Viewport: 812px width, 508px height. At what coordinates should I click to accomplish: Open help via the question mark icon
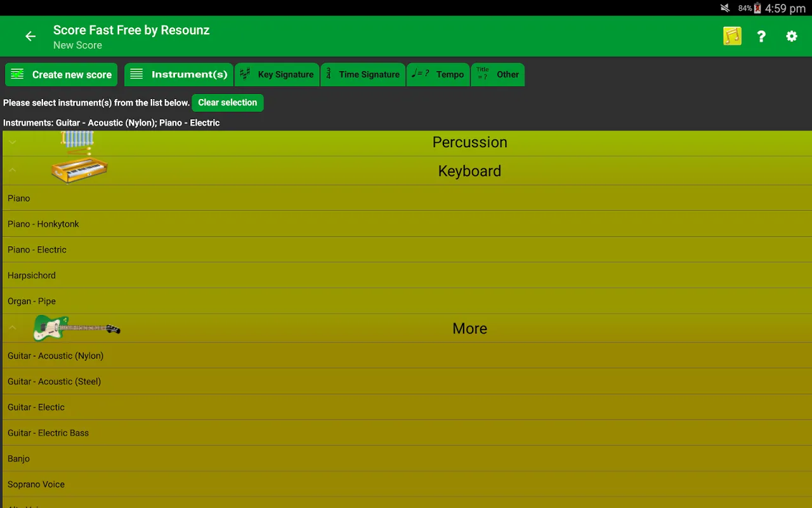tap(761, 36)
